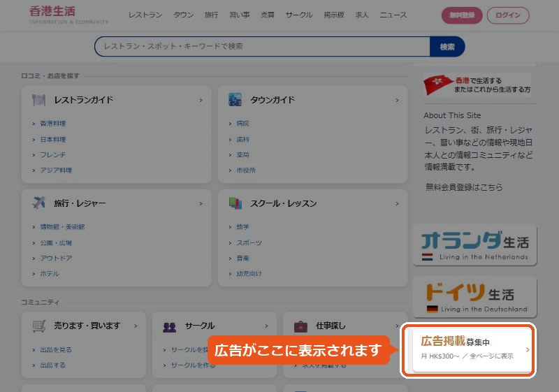The height and width of the screenshot is (392, 559).
Task: Open the 無料会員登録はこちら link
Action: click(x=464, y=187)
